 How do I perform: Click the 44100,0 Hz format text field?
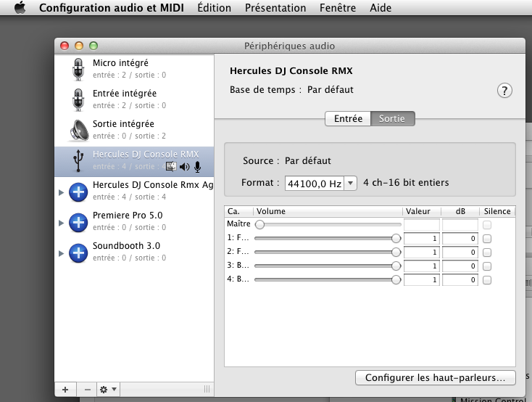(x=315, y=183)
